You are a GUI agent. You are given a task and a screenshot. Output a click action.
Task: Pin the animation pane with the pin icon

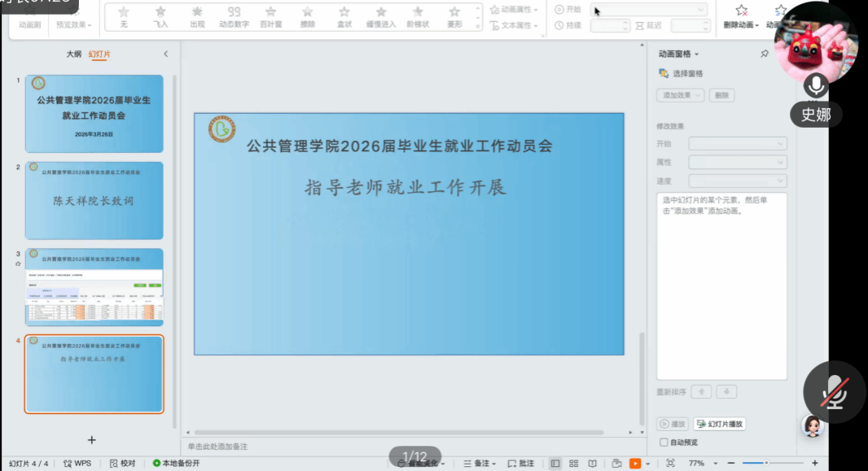click(x=764, y=54)
